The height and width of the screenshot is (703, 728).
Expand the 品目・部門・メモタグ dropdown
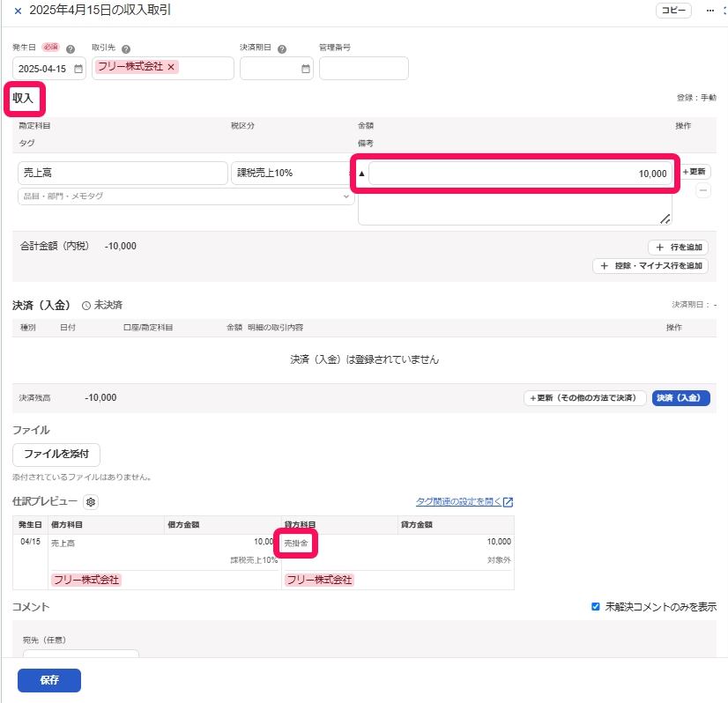(186, 196)
